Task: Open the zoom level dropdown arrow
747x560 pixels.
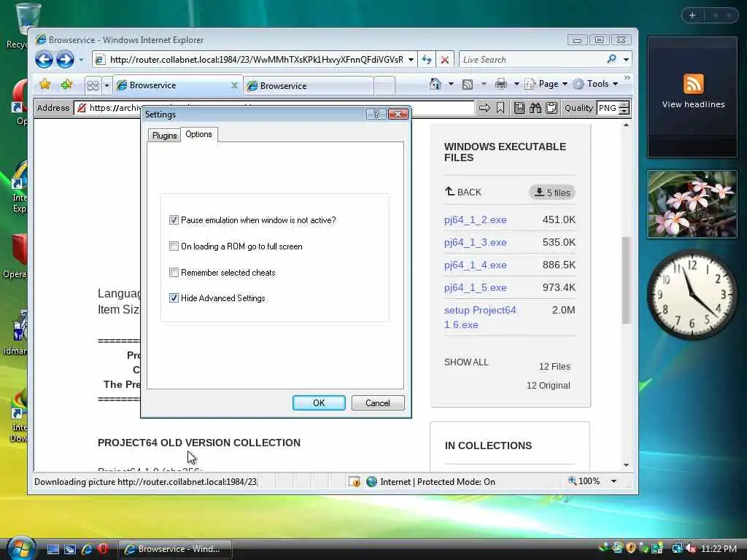Action: click(614, 481)
